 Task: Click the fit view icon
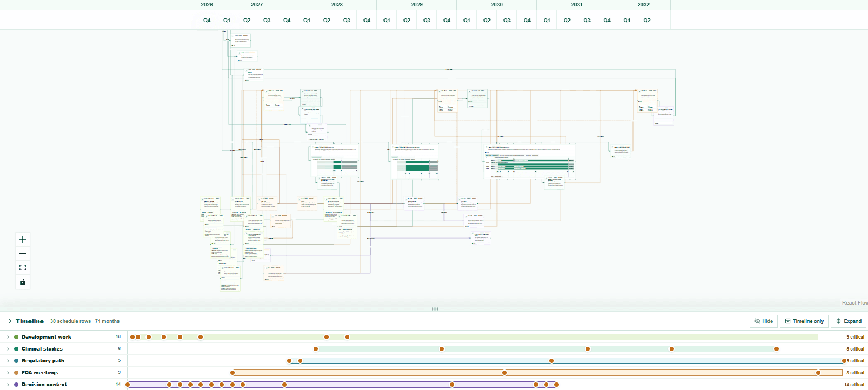point(23,268)
